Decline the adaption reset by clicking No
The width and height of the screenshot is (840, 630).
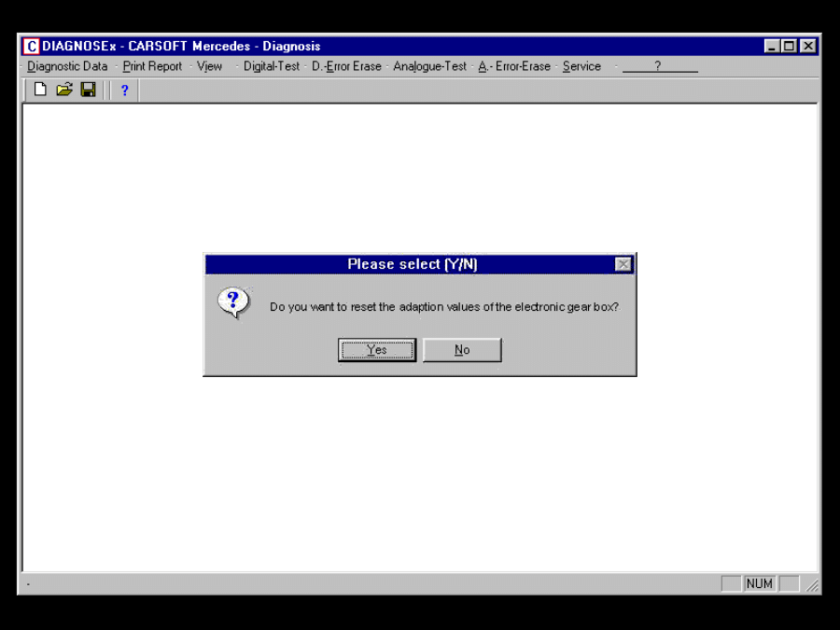coord(461,349)
